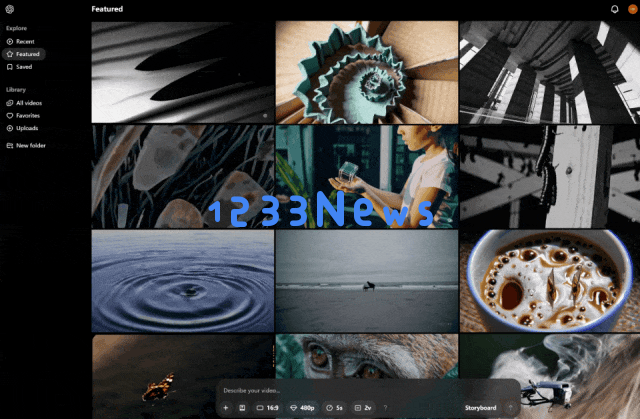Open the 480p resolution dropdown
The image size is (640, 419).
pyautogui.click(x=302, y=408)
